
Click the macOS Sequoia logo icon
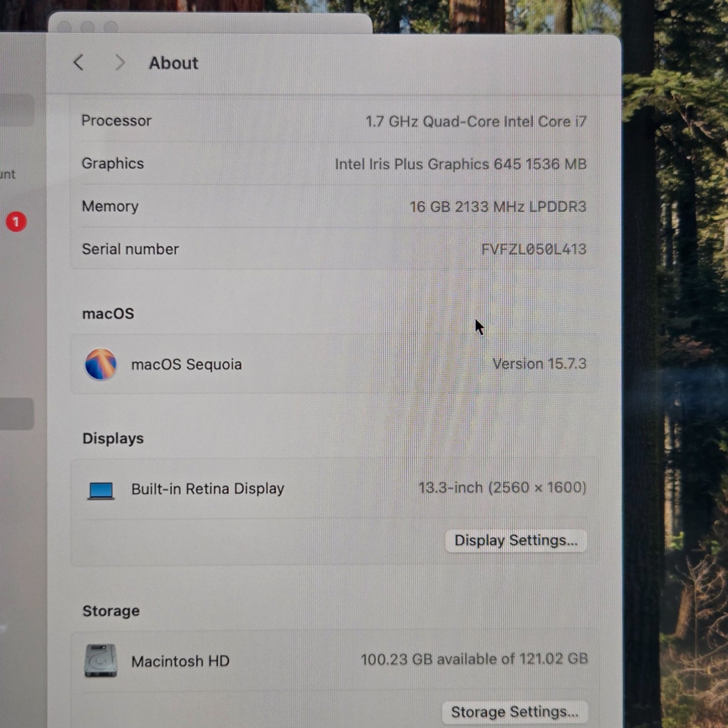(x=101, y=364)
